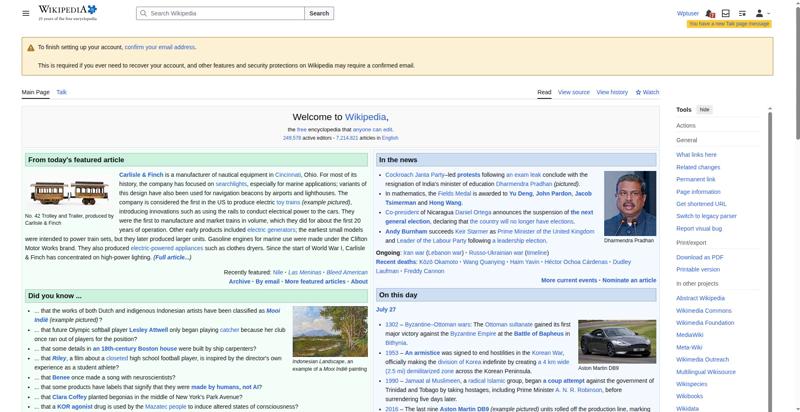Image resolution: width=800 pixels, height=412 pixels.
Task: Click the Wikipedia logo
Action: (x=68, y=13)
